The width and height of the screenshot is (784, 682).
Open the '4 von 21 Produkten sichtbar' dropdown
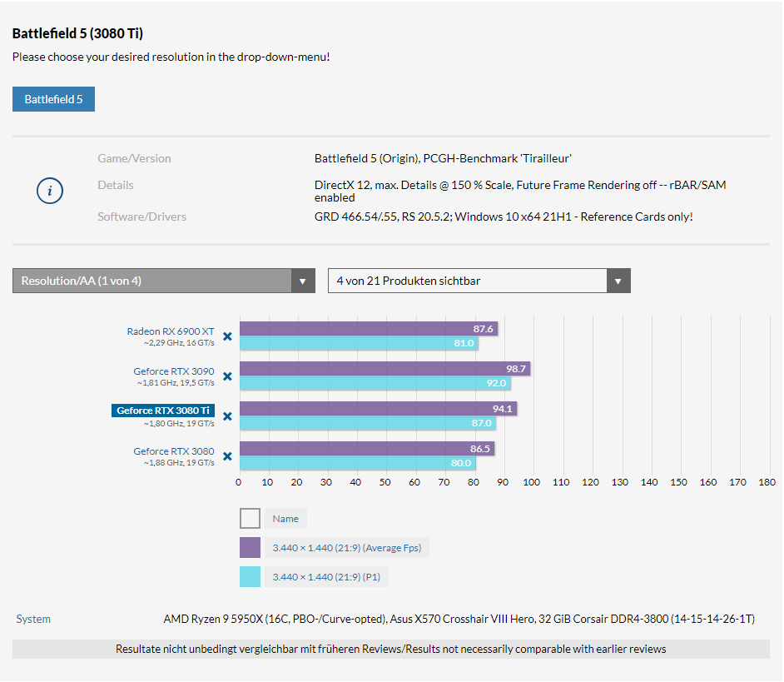479,281
